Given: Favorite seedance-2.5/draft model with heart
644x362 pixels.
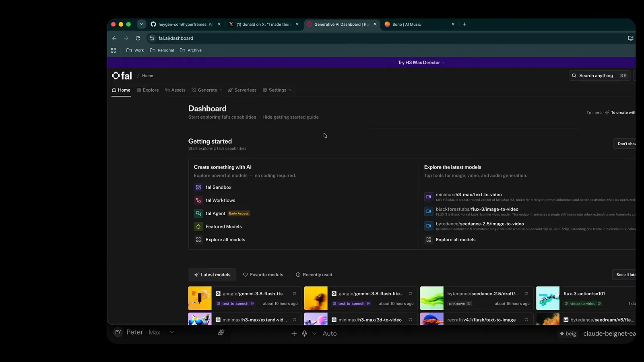Looking at the screenshot, I should (x=526, y=294).
